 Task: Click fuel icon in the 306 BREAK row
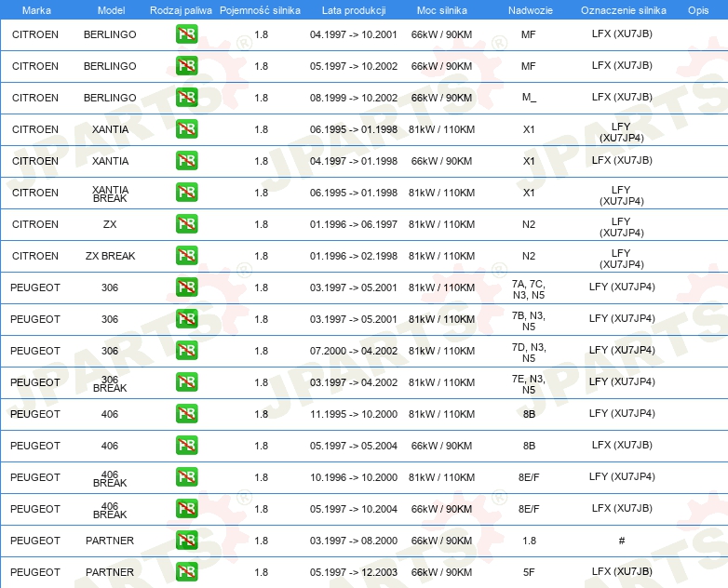186,381
